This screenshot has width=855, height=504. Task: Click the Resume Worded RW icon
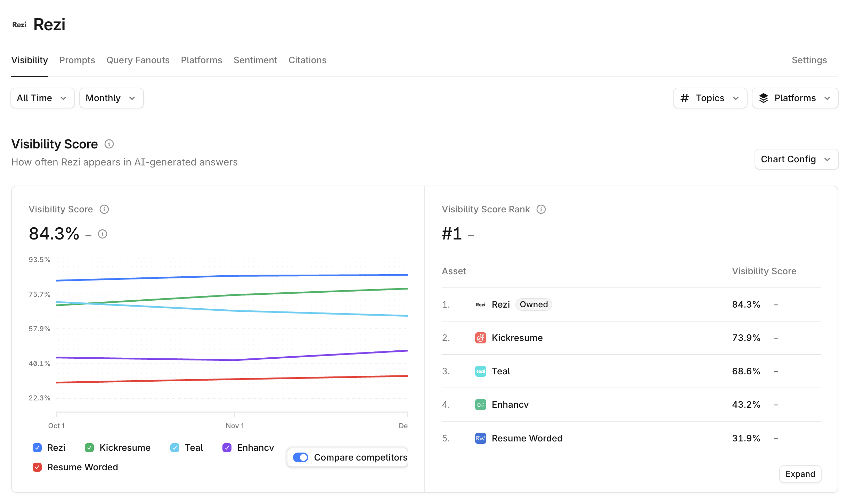(480, 438)
